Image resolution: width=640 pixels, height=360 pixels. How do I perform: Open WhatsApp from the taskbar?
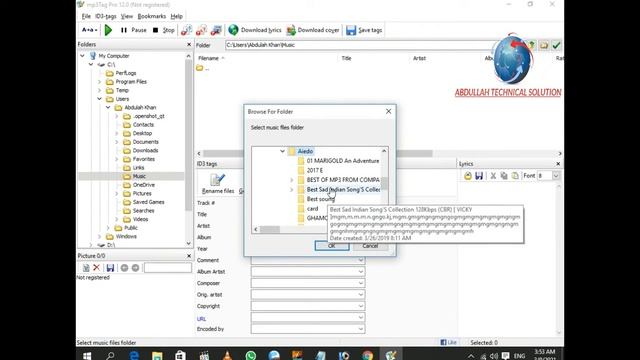(x=251, y=356)
